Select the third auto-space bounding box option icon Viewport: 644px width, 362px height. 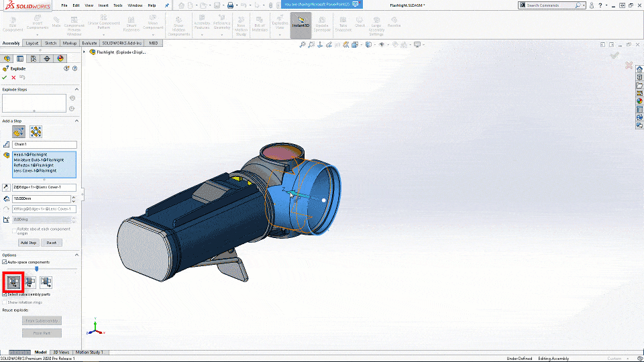coord(46,282)
